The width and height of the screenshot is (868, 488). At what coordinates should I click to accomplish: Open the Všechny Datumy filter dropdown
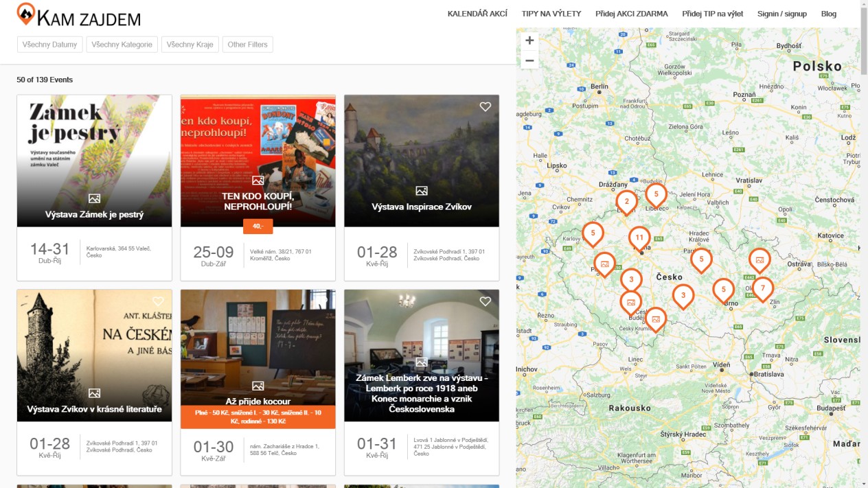49,45
